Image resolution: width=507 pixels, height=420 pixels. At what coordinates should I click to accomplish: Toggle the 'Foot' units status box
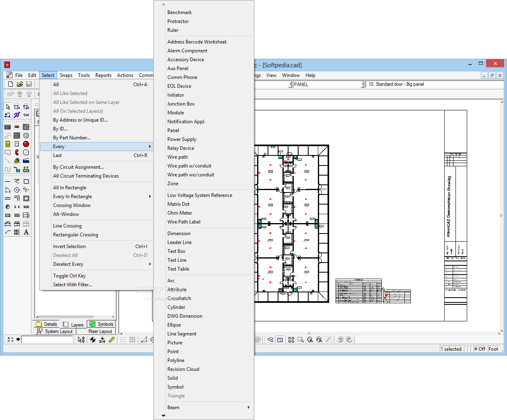click(493, 349)
